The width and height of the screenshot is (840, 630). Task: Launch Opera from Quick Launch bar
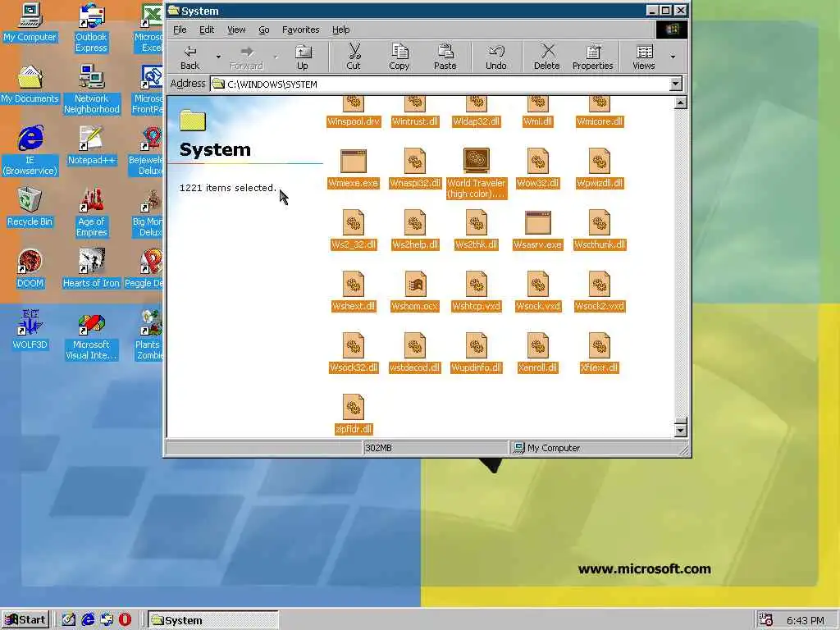pos(125,620)
